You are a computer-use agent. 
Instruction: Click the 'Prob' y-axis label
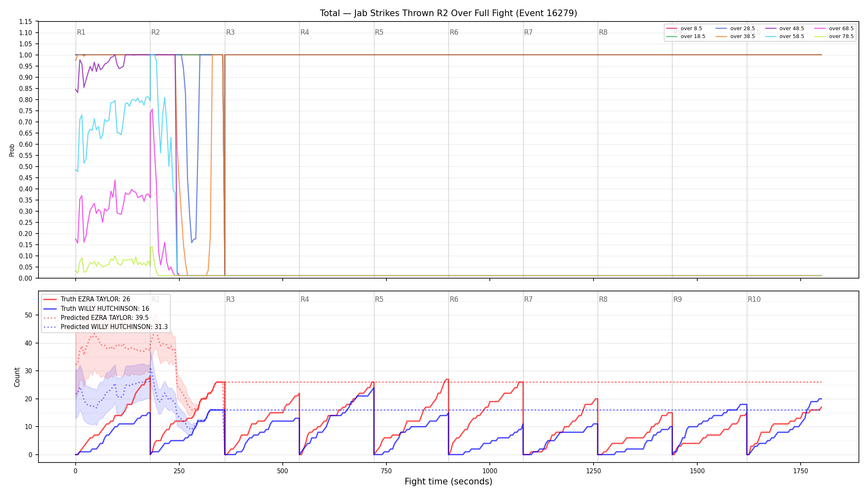[x=12, y=150]
